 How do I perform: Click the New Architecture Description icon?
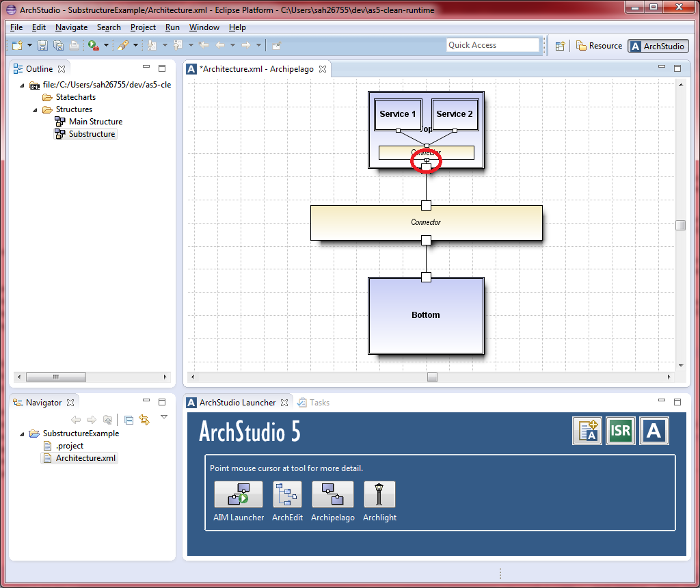[587, 431]
